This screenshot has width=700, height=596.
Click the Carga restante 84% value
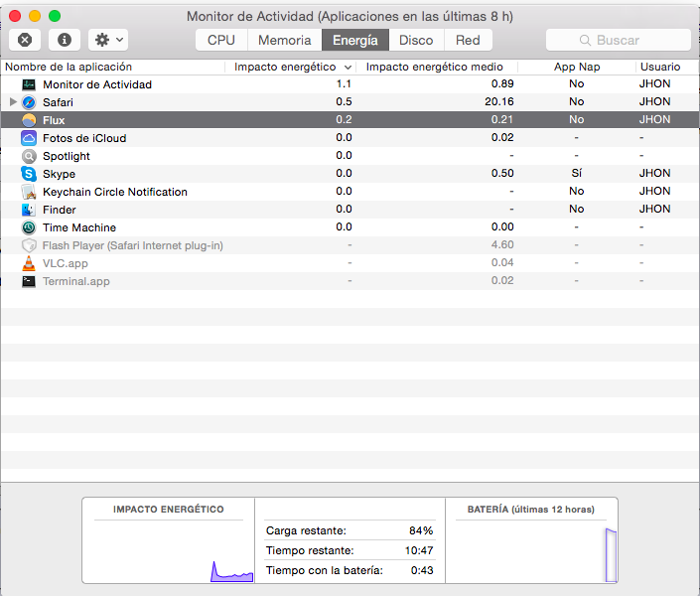coord(421,530)
